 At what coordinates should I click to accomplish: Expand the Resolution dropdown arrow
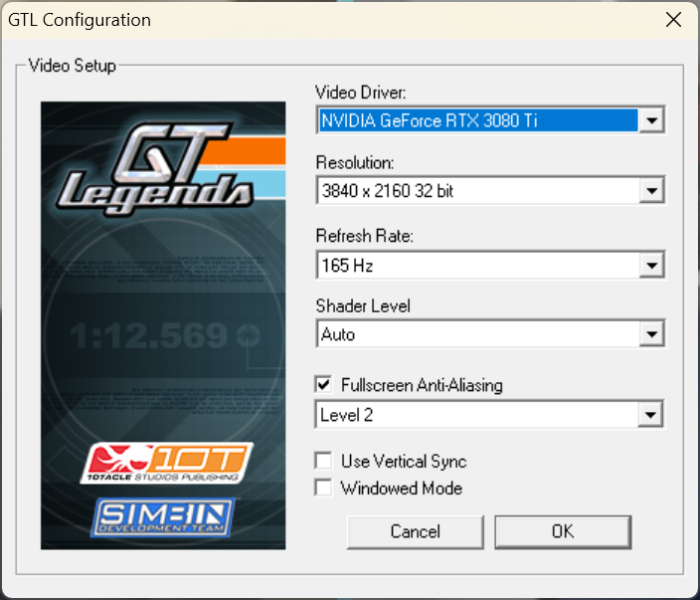[x=651, y=191]
